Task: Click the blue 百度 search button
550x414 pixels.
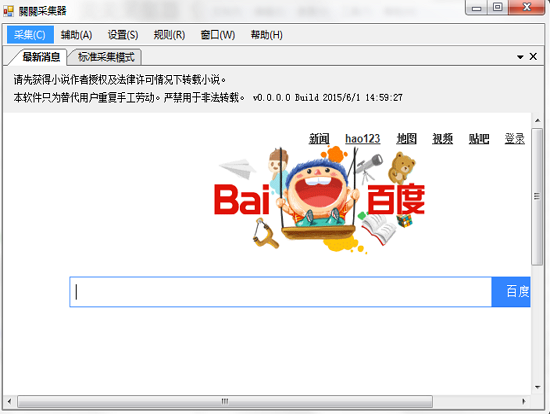Action: [511, 292]
